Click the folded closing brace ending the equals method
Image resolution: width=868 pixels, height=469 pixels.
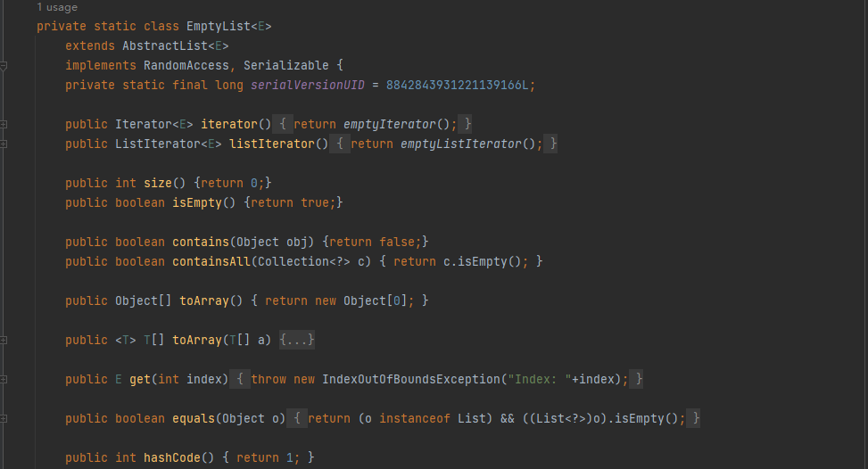694,418
